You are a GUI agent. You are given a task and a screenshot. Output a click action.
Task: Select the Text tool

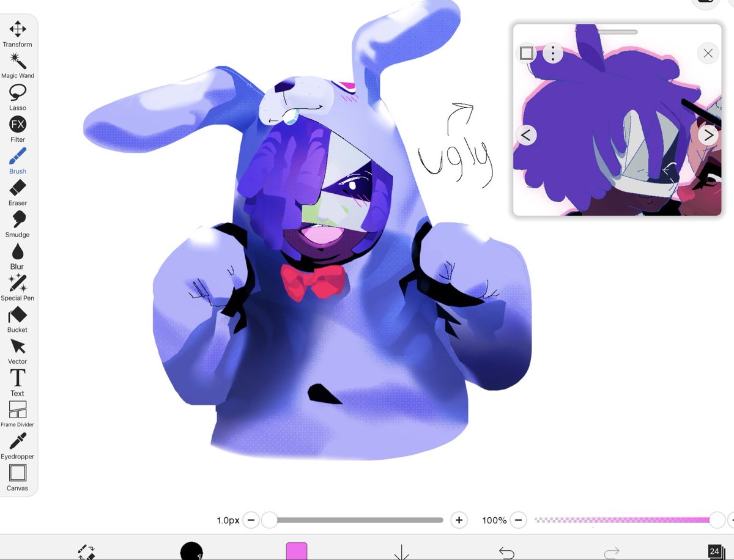tap(18, 384)
